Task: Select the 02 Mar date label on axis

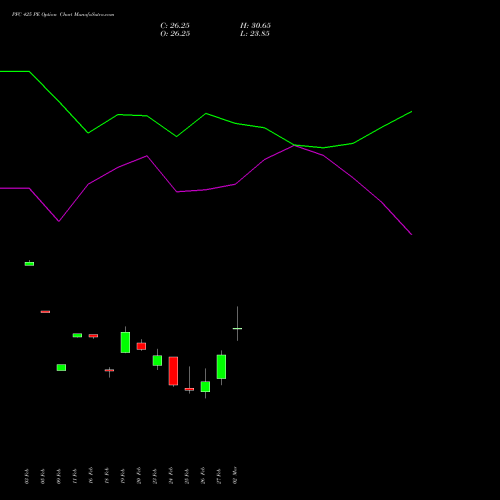Action: coord(235,475)
